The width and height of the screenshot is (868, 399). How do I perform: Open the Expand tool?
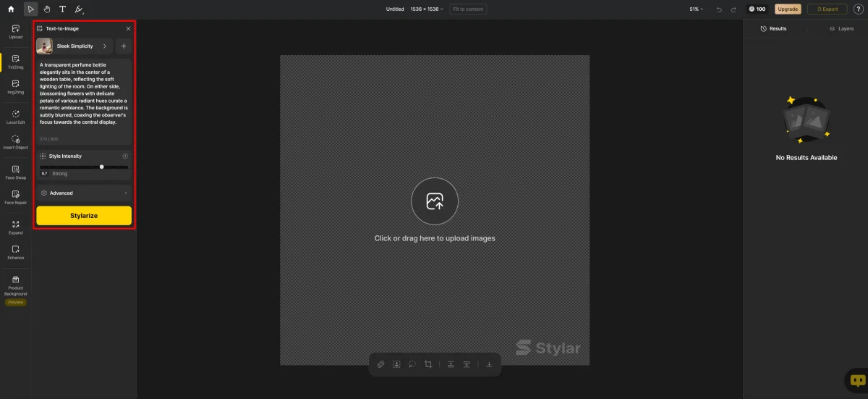coord(16,227)
